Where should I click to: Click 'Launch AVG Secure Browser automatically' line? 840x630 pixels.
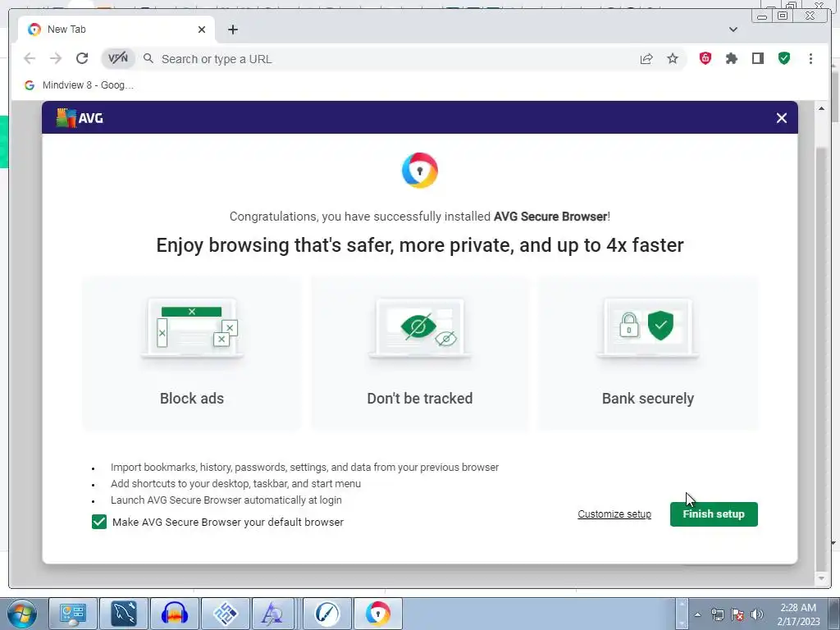click(226, 500)
